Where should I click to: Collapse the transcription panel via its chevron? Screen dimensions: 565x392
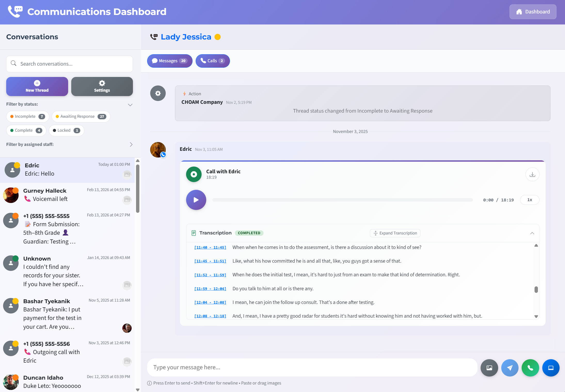tap(532, 233)
